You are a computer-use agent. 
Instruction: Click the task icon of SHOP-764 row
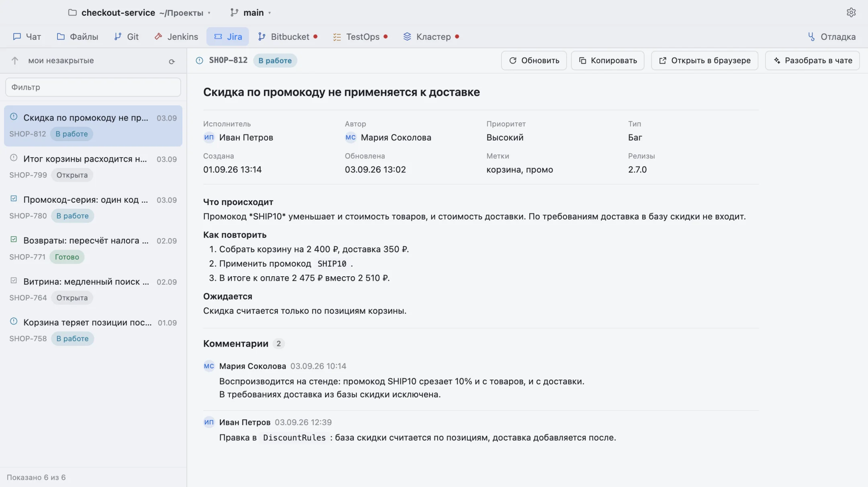pos(14,280)
